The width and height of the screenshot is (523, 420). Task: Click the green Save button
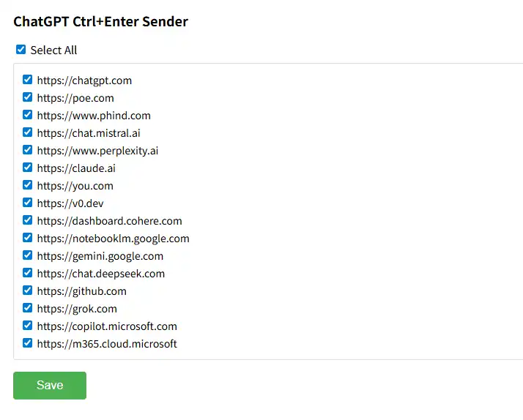click(x=50, y=386)
